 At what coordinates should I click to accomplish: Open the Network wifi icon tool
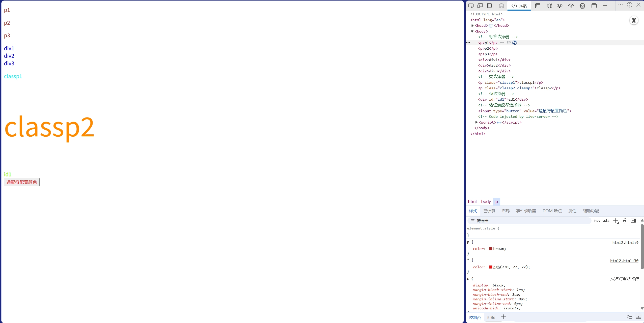559,6
